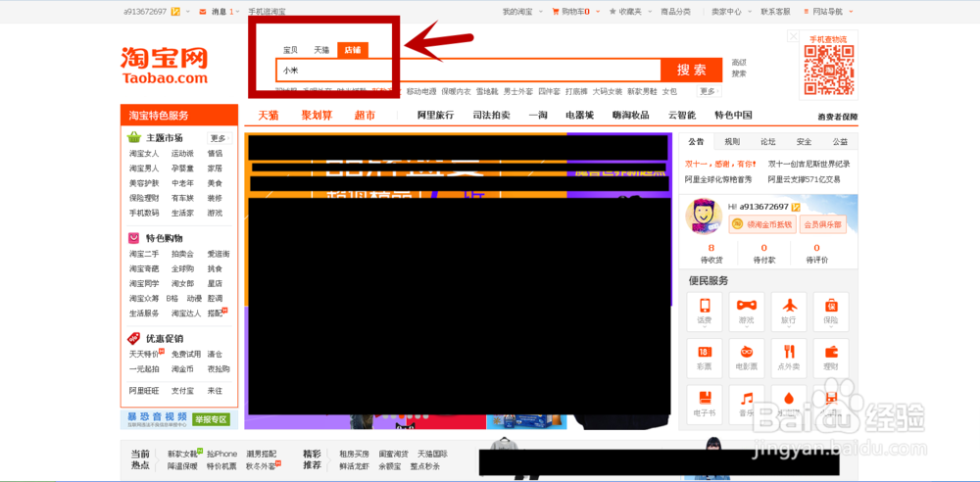980x482 pixels.
Task: Select the 天猫 search tab
Action: tap(321, 50)
